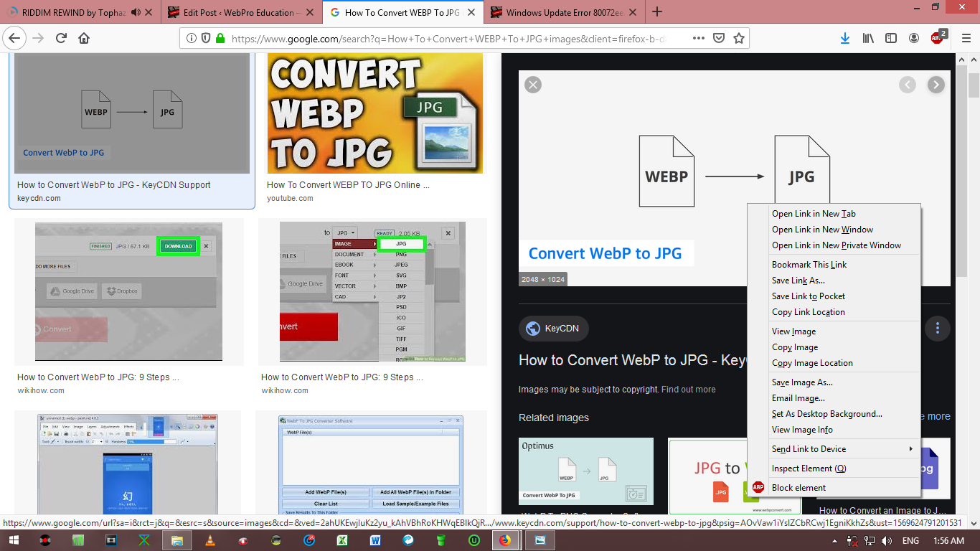Select Copy Image Location
Screen dimensions: 980x551
point(834,363)
